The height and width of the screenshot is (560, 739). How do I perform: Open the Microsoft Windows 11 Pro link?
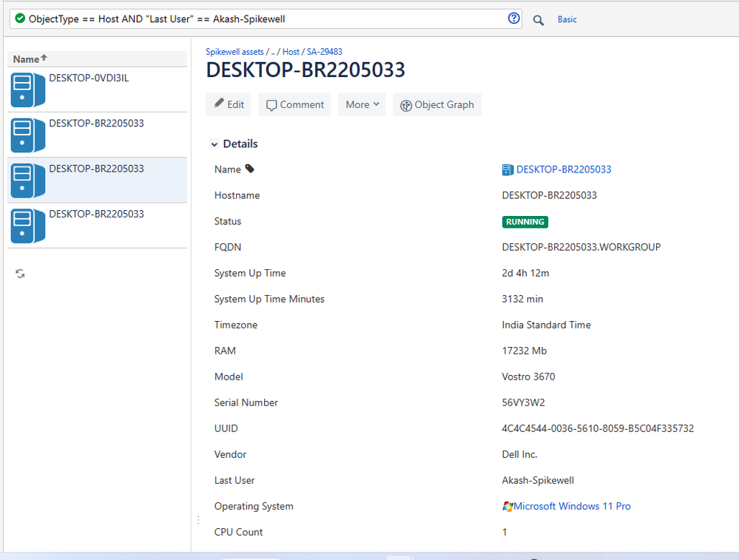click(572, 506)
